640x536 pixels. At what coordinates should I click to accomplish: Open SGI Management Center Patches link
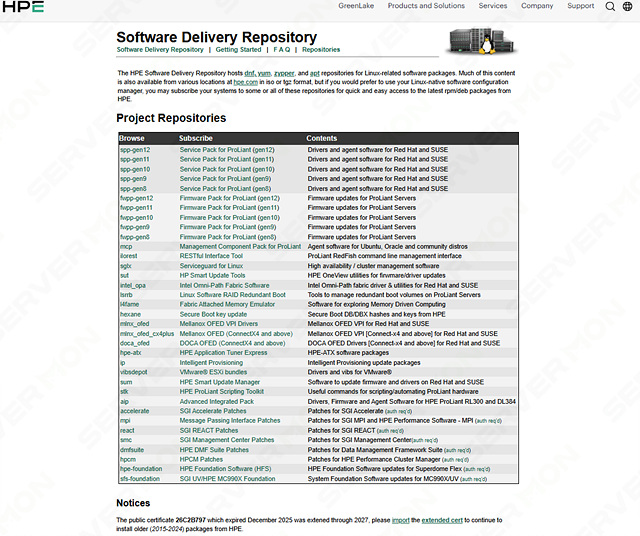[227, 440]
